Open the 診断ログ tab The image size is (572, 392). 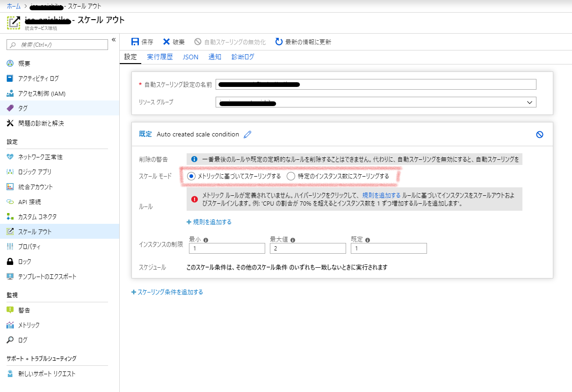(243, 57)
